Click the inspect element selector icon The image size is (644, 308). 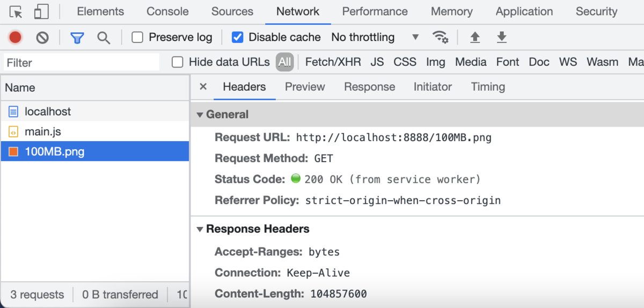pyautogui.click(x=16, y=12)
